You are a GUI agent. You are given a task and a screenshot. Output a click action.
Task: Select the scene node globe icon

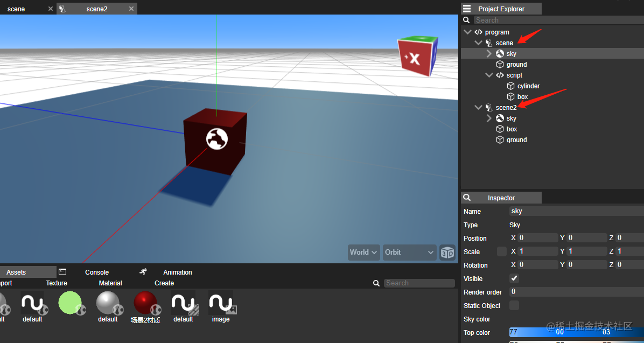(489, 43)
